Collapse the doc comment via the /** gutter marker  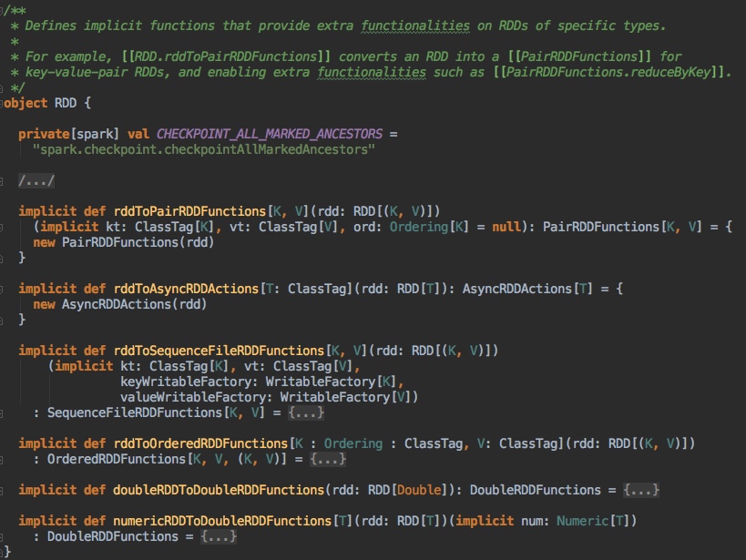(x=2, y=9)
